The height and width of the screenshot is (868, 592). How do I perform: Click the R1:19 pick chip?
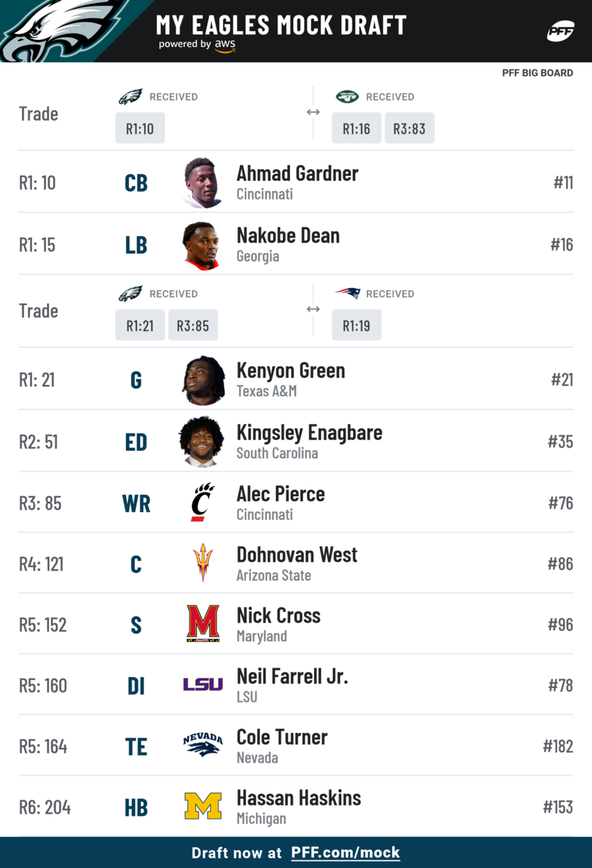pos(356,325)
